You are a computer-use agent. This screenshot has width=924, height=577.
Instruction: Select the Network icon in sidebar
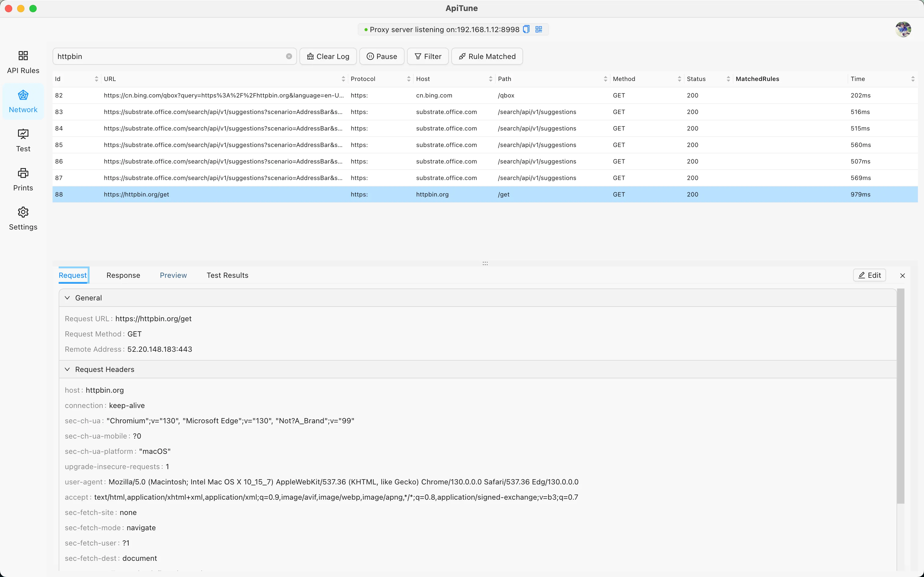tap(23, 101)
